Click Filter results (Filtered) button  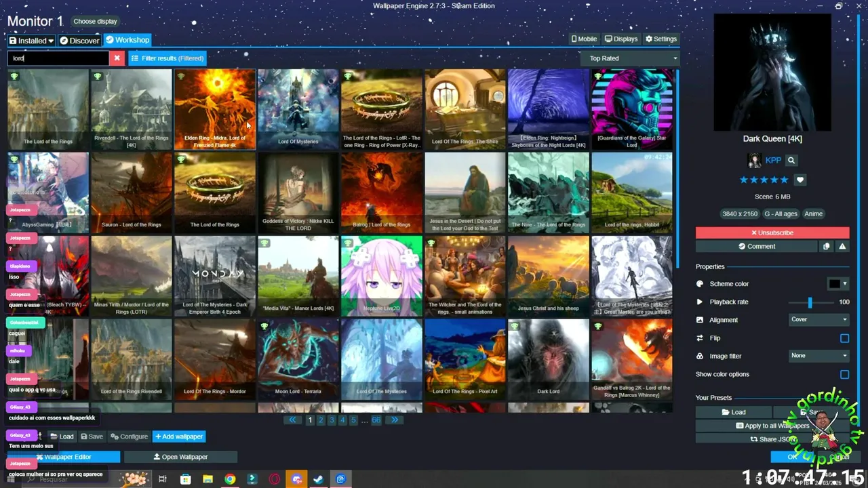coord(167,58)
